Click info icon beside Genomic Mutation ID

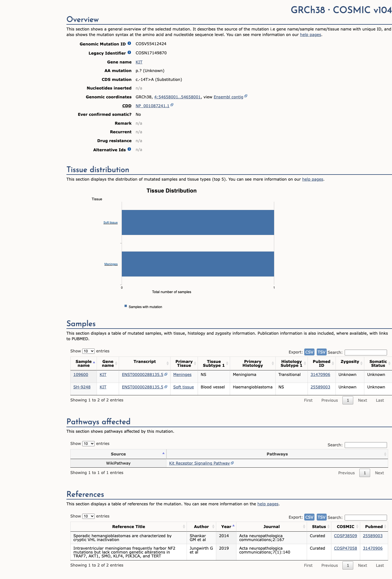pyautogui.click(x=129, y=43)
